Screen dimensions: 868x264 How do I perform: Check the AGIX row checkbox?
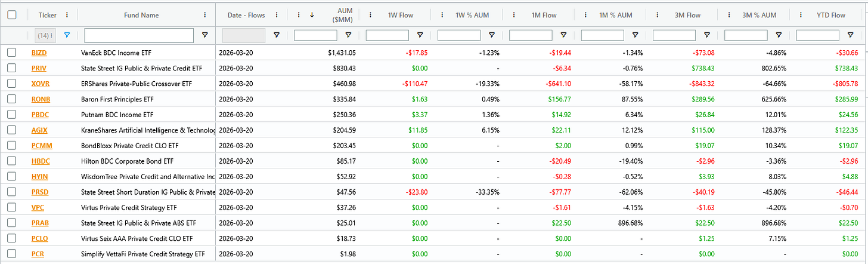11,130
